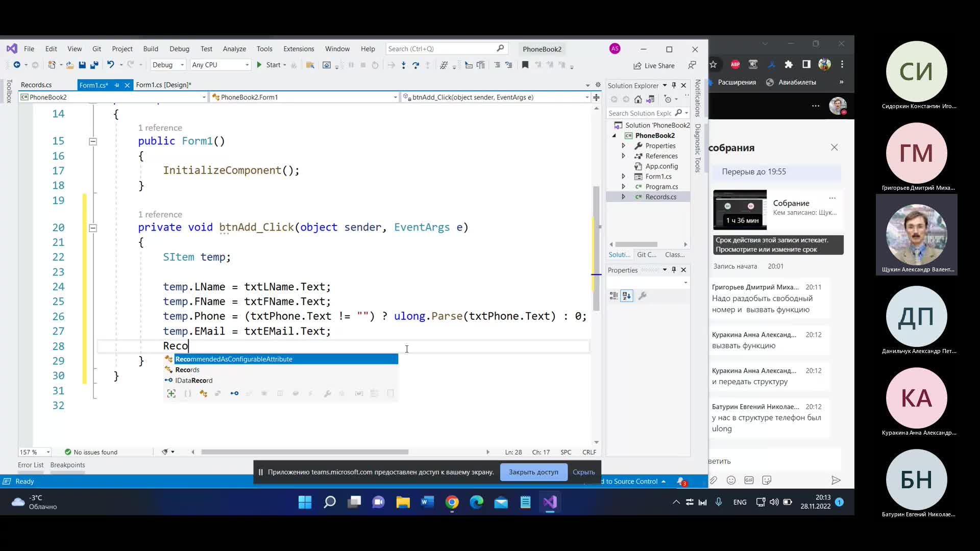Screen dimensions: 980x551
Task: Open the Breakpoints tab
Action: click(x=67, y=465)
